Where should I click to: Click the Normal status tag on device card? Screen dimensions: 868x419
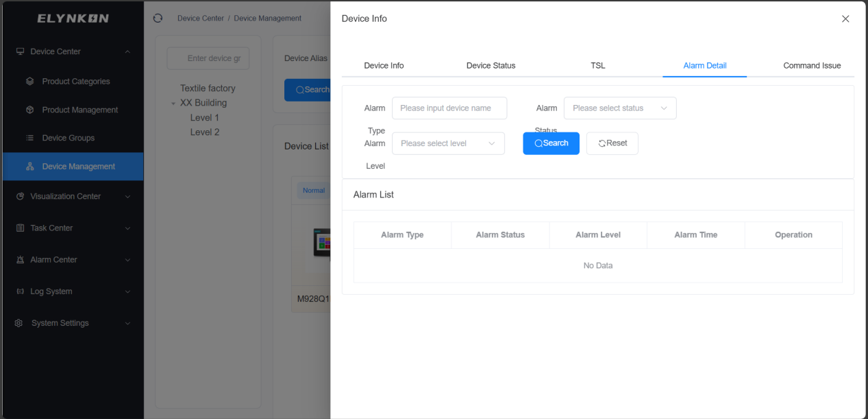[x=313, y=191]
